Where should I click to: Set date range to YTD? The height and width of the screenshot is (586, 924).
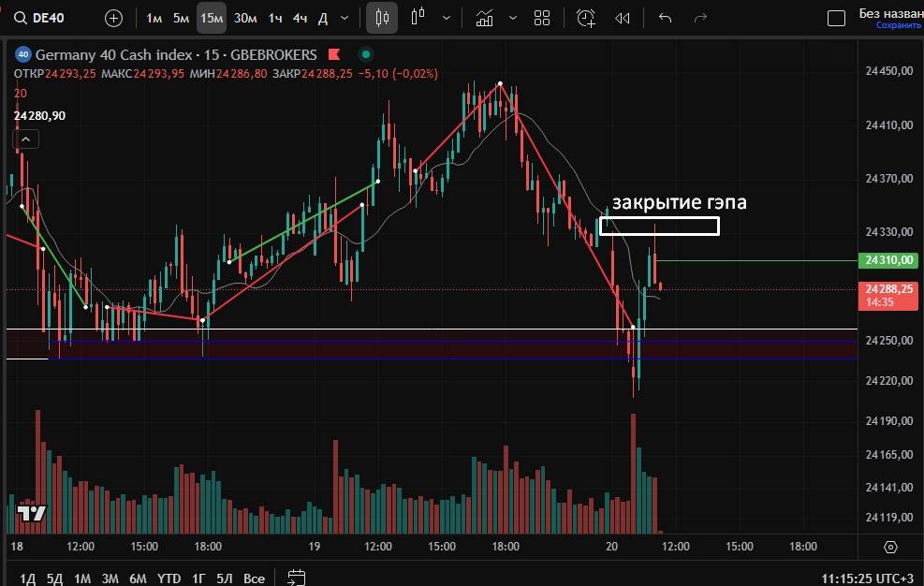pos(169,579)
